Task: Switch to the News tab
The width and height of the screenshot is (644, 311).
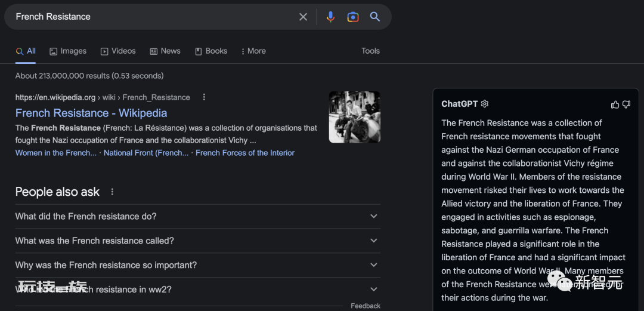Action: (x=165, y=51)
